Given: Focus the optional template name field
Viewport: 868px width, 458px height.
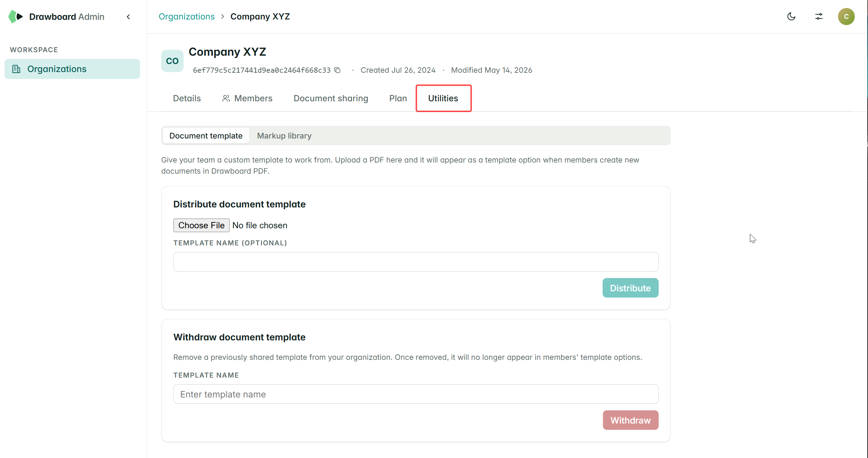Looking at the screenshot, I should tap(416, 262).
